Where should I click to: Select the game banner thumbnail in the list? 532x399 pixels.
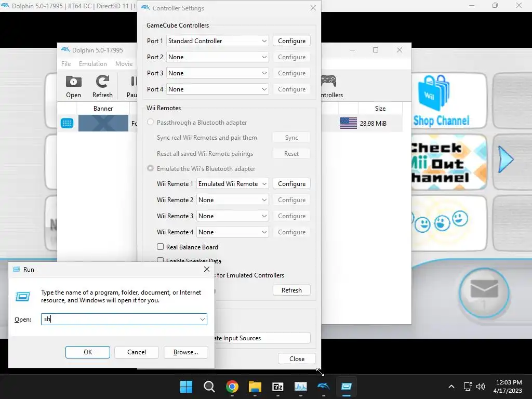point(103,123)
